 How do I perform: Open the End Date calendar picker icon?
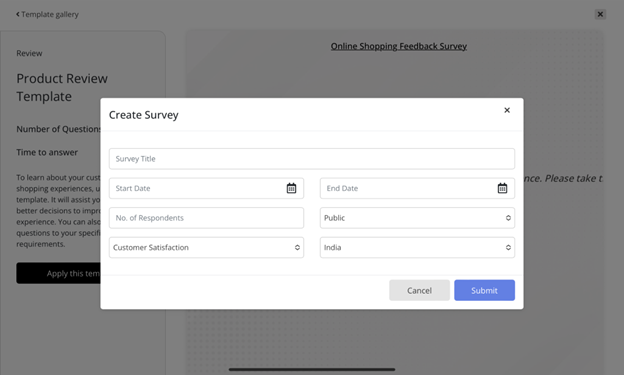coord(502,188)
